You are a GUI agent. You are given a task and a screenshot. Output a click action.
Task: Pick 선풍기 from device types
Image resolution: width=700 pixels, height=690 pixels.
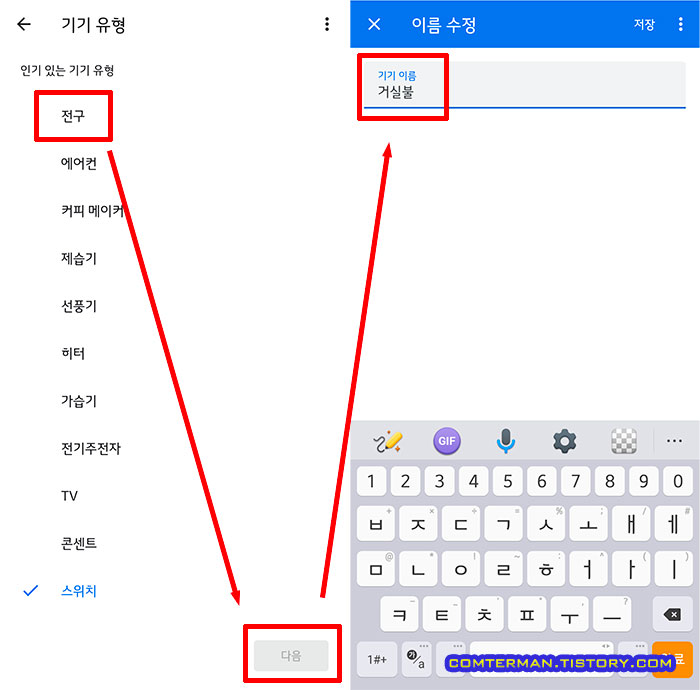79,306
